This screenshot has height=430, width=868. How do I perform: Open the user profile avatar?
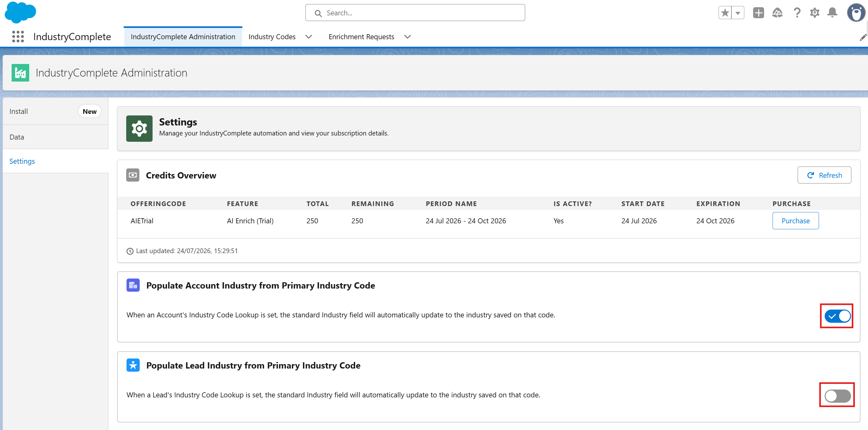(x=856, y=13)
